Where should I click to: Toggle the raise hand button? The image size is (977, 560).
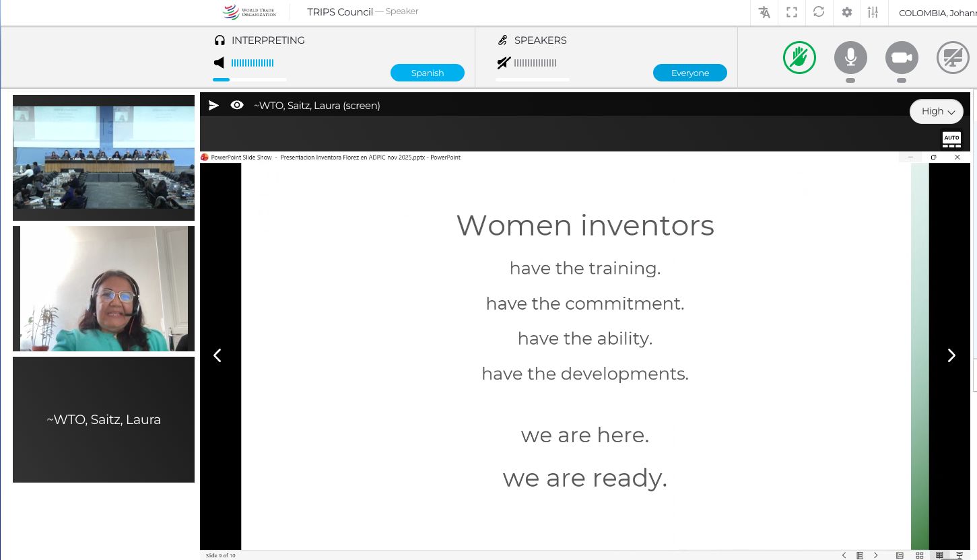799,58
